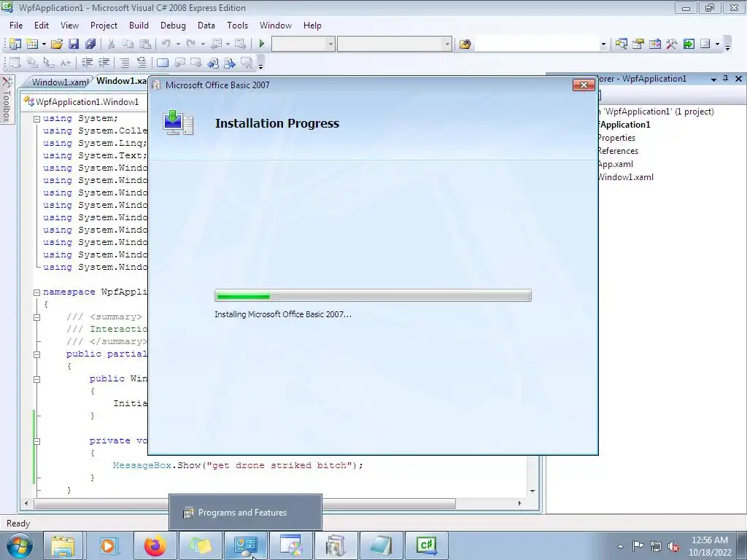Viewport: 747px width, 560px height.
Task: Open the Properties Window toolbar icon
Action: [x=638, y=44]
